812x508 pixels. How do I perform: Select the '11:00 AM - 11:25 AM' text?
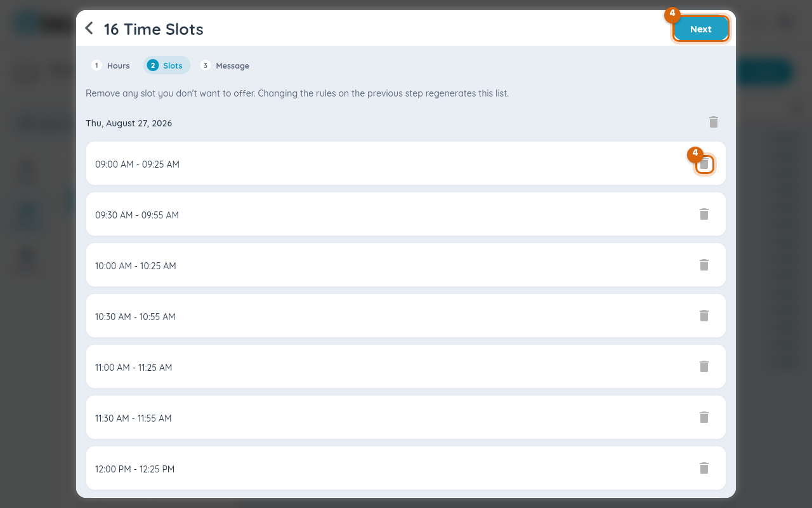pos(134,368)
